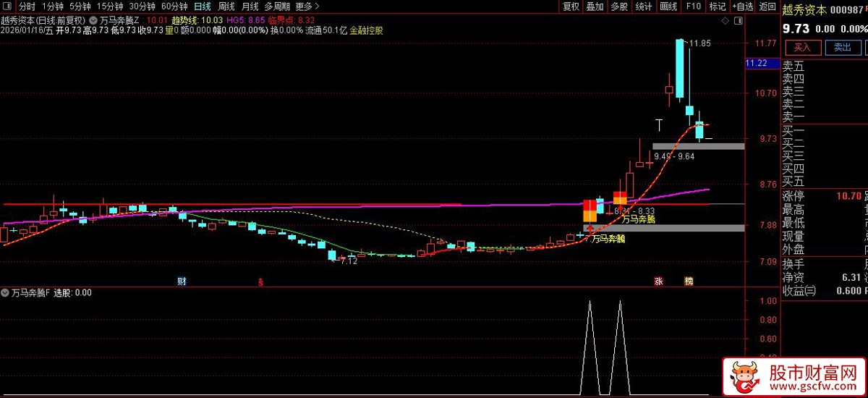Open F10 company information

[693, 7]
